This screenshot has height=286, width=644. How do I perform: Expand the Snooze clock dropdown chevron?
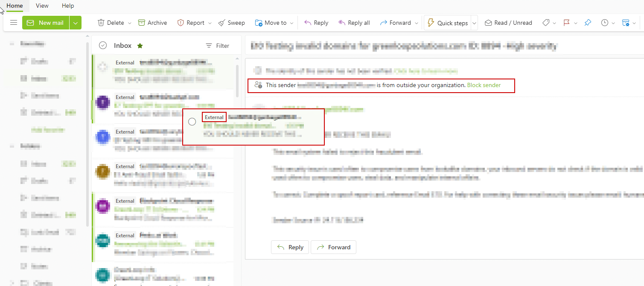click(613, 23)
